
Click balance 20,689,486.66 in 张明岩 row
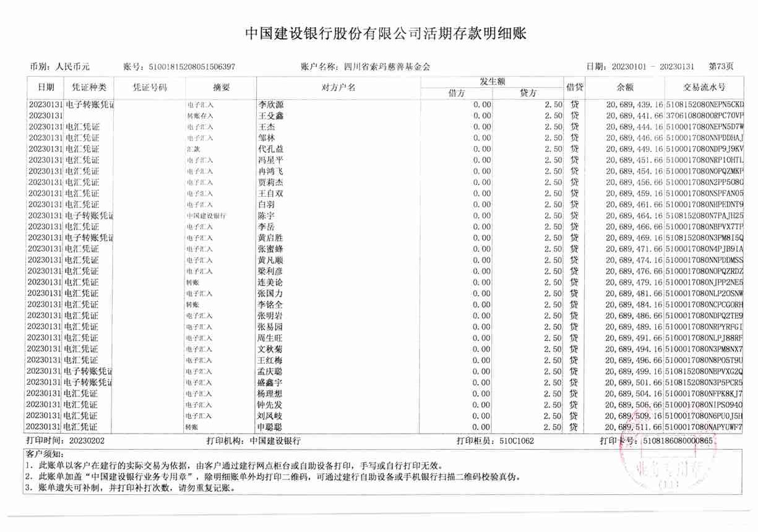click(634, 316)
